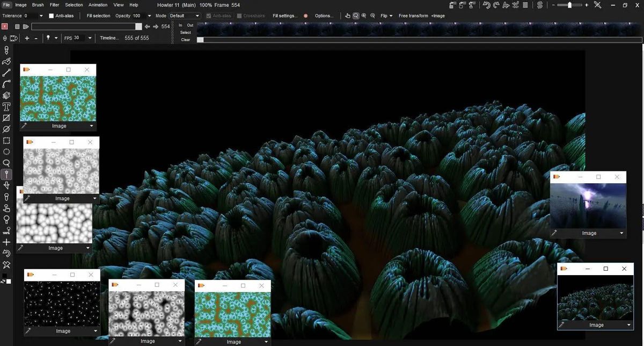Click the undo arrow icon

click(x=486, y=5)
